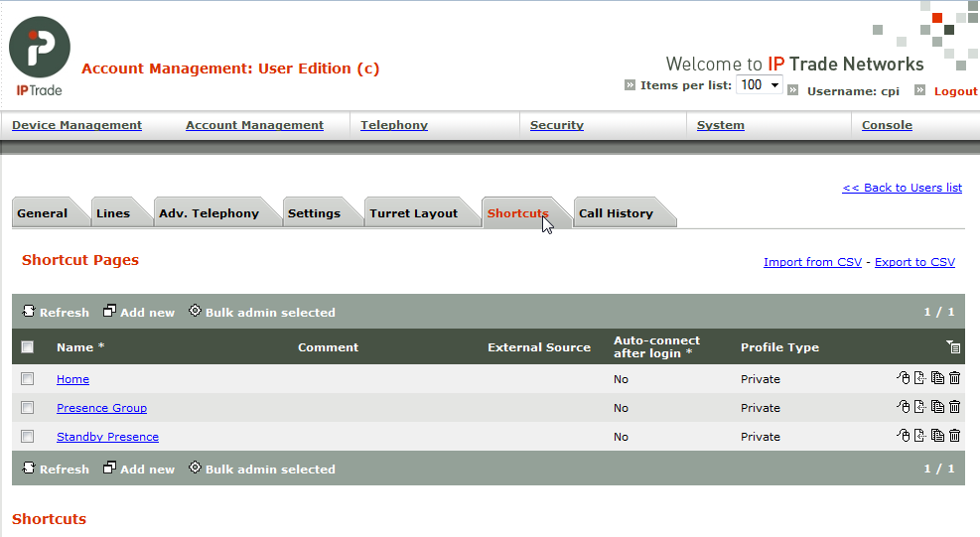Delete the Standby Presence shortcut page
This screenshot has height=537, width=980.
tap(954, 436)
